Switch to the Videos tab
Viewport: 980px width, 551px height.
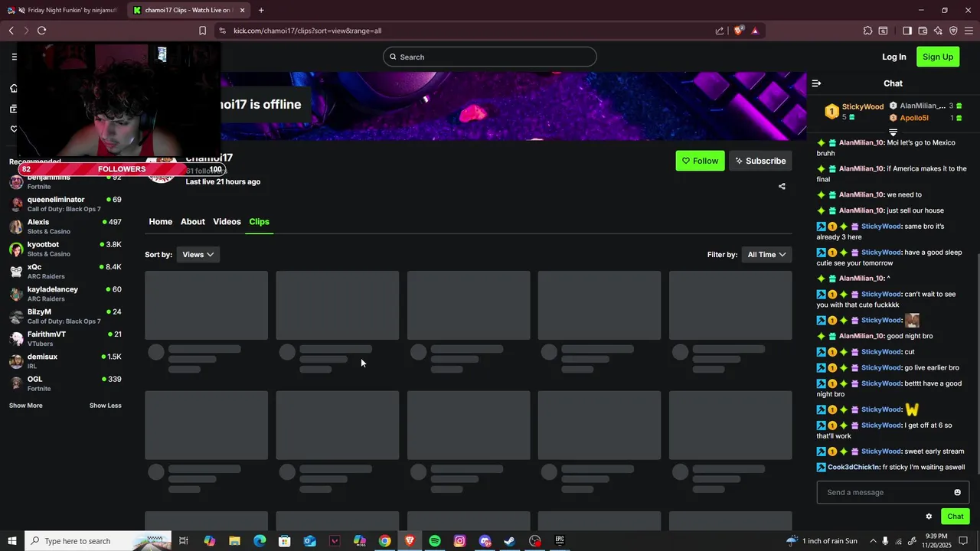[227, 222]
